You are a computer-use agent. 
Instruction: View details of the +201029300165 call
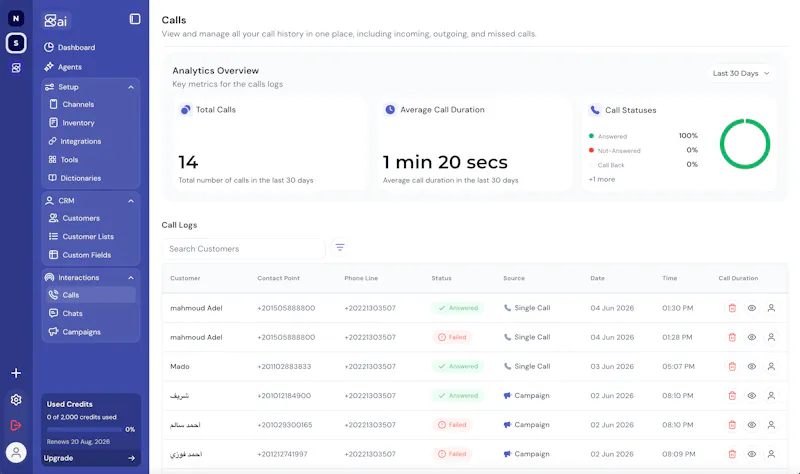(752, 425)
